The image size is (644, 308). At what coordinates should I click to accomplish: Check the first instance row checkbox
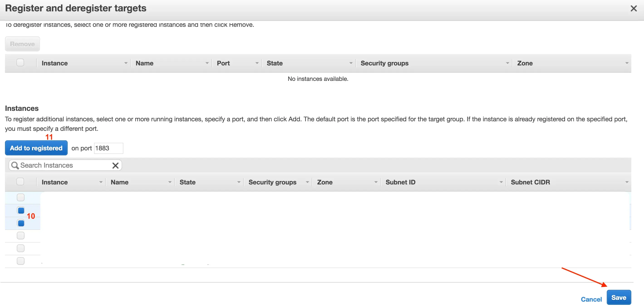click(20, 197)
